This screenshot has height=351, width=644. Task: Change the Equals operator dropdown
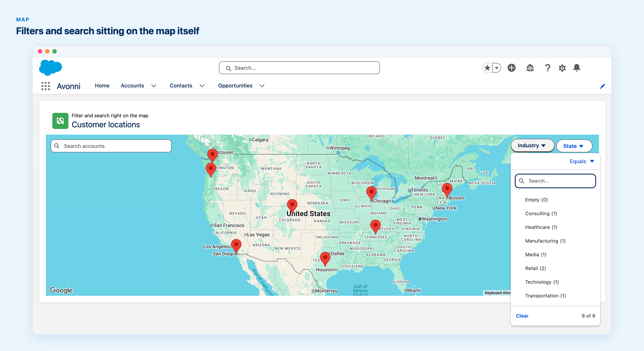[x=581, y=161]
